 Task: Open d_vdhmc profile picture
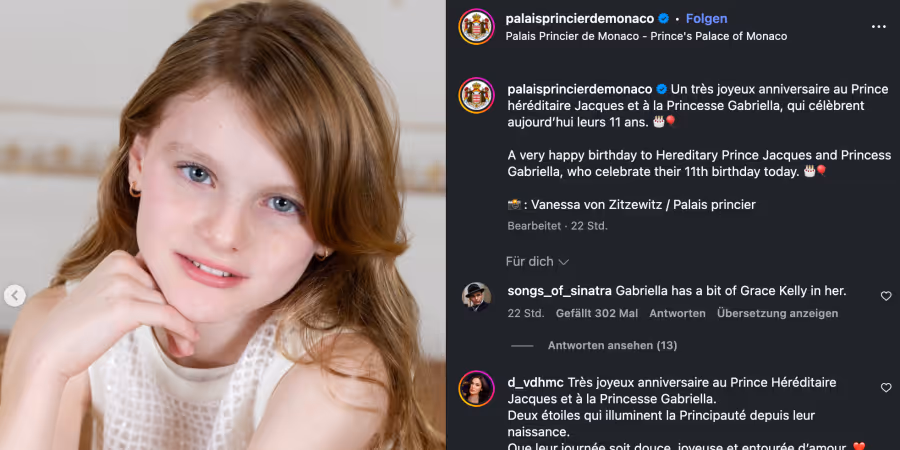(x=476, y=388)
